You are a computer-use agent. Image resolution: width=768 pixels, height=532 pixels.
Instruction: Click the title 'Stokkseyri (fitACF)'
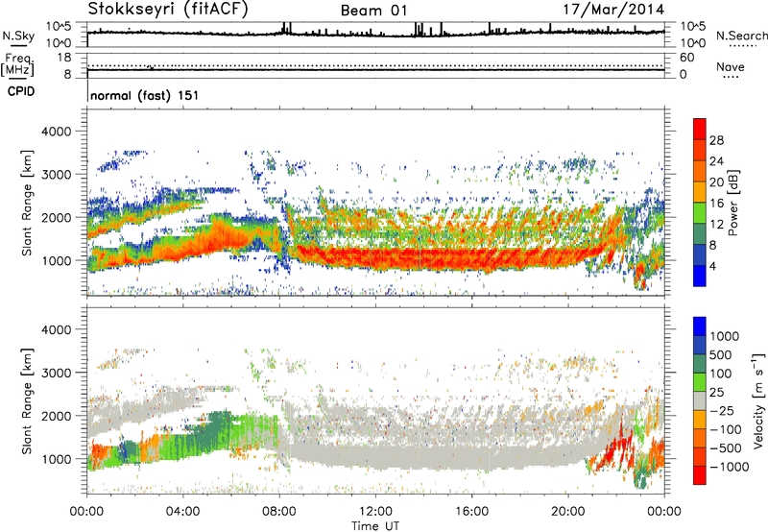(x=168, y=9)
